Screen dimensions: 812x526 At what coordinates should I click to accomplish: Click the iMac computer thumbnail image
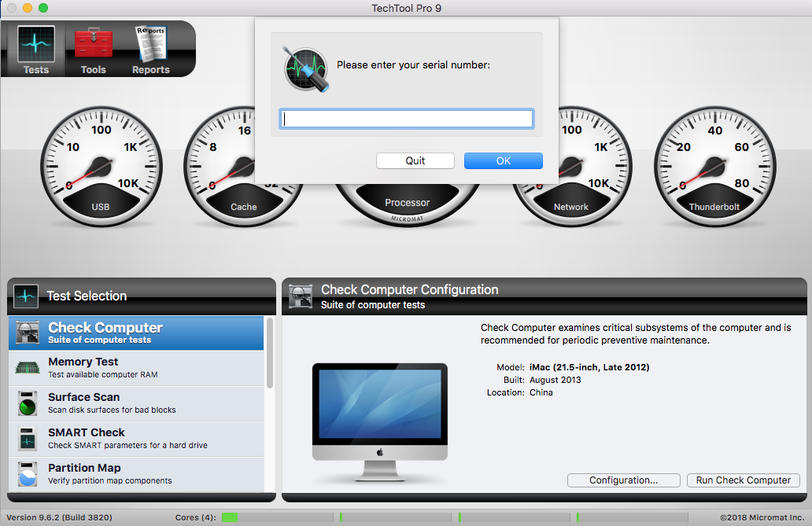click(379, 421)
